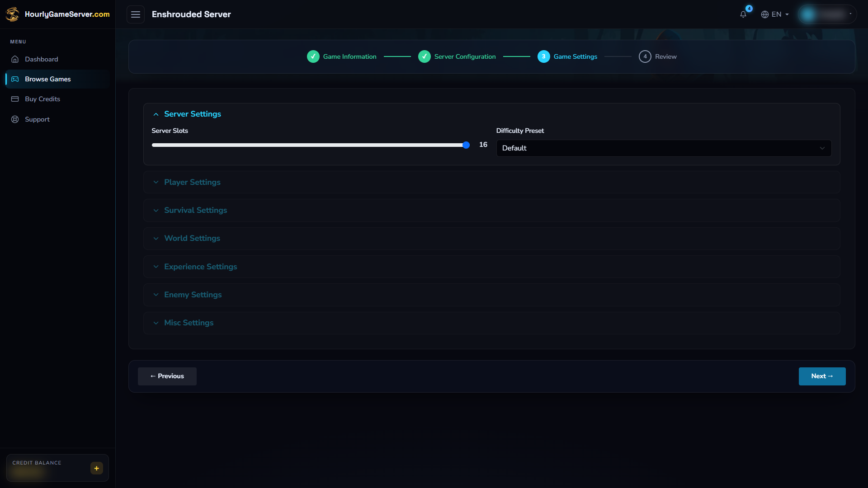Expand Enemy Settings section
The width and height of the screenshot is (868, 488).
click(x=491, y=295)
